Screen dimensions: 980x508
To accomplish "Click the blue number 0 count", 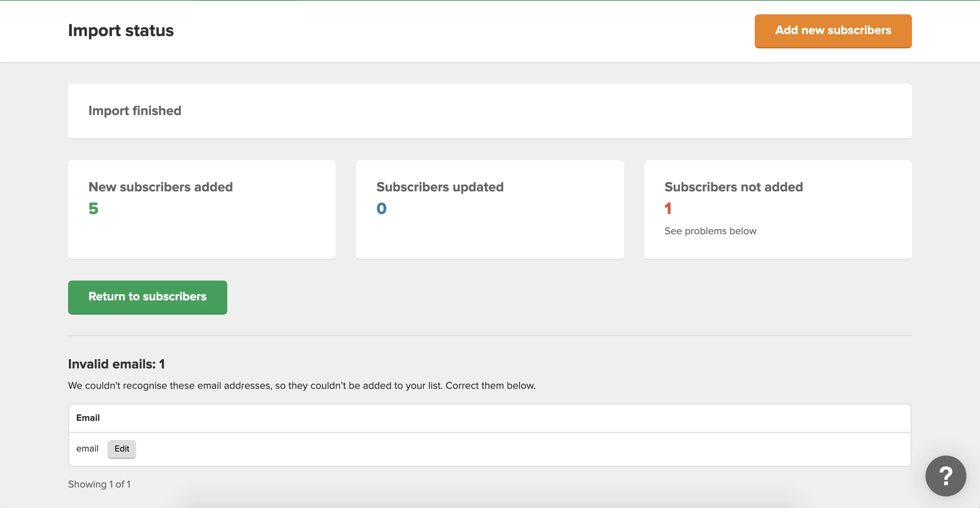I will tap(381, 208).
